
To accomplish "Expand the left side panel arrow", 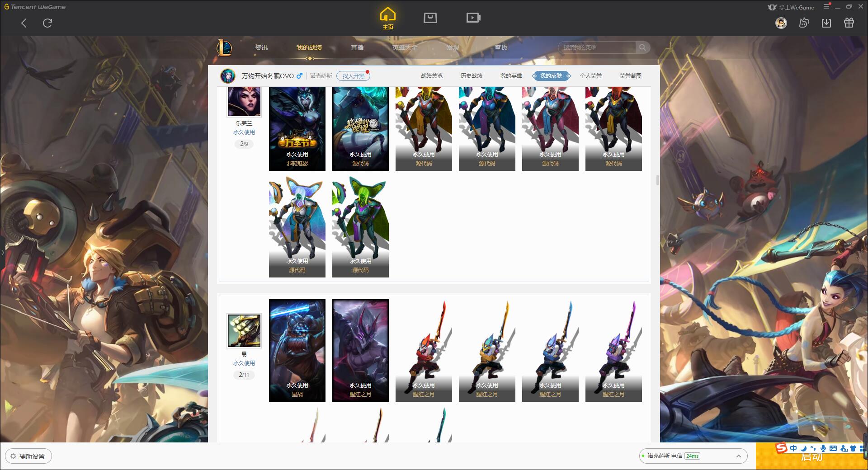I will tap(2, 253).
